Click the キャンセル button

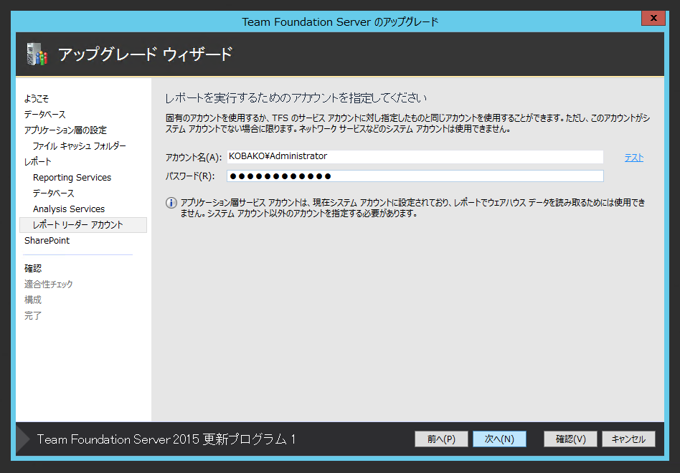(628, 439)
